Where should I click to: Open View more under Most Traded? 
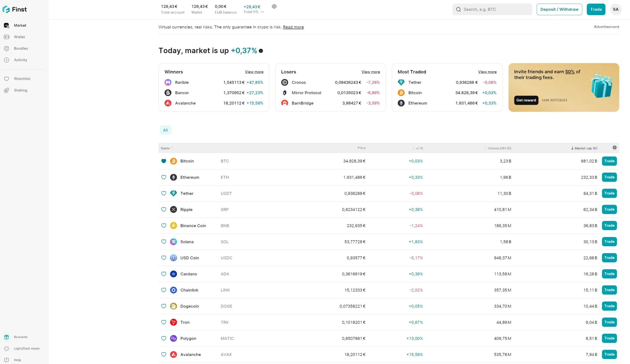487,72
